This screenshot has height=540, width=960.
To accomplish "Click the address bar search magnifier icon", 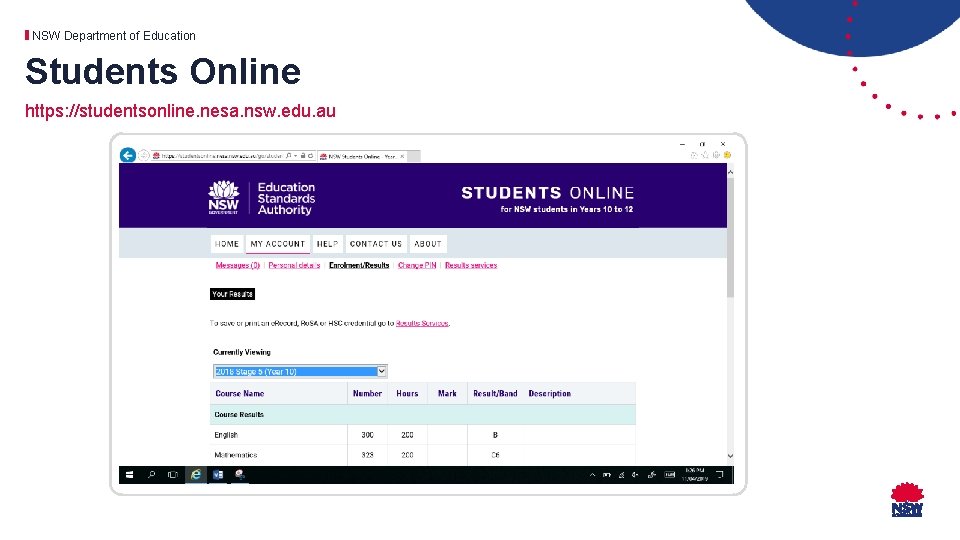I will pos(288,156).
